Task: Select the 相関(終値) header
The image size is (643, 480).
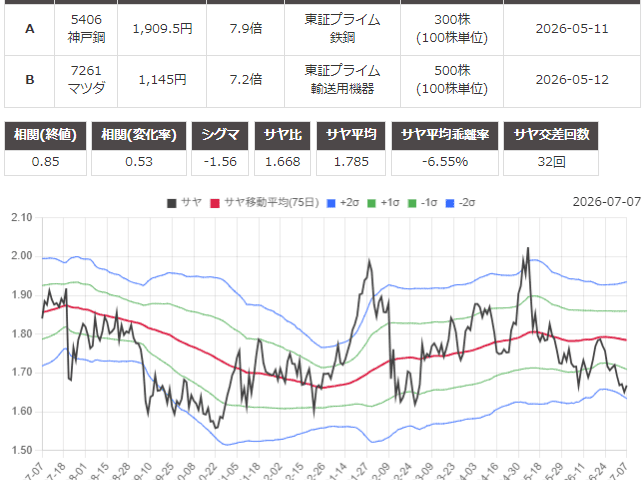Action: 46,135
